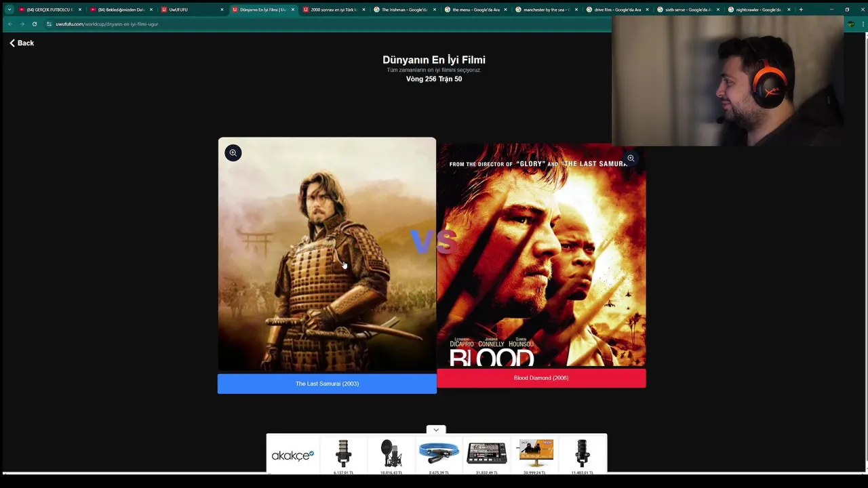Open a new browser tab
The image size is (868, 488).
point(801,9)
